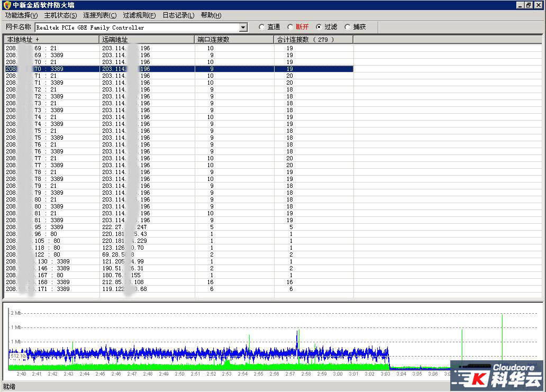Click the 2:50 time label on traffic graph
The width and height of the screenshot is (546, 392).
point(179,374)
